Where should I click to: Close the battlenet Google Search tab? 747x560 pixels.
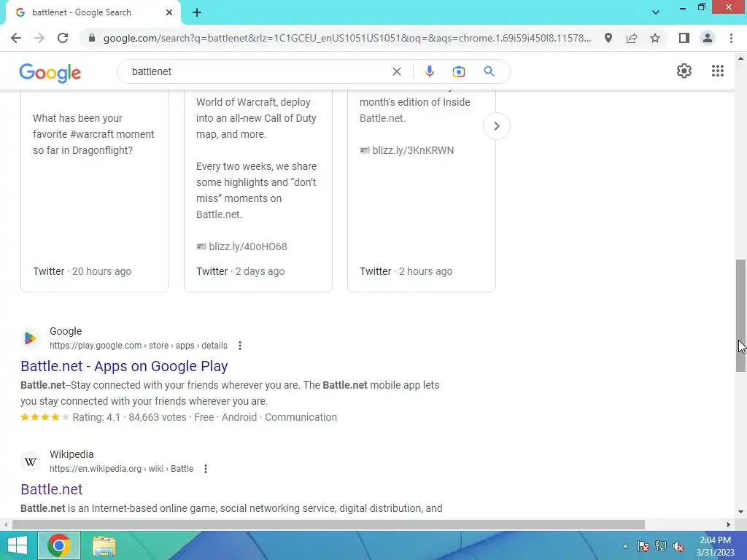click(169, 12)
